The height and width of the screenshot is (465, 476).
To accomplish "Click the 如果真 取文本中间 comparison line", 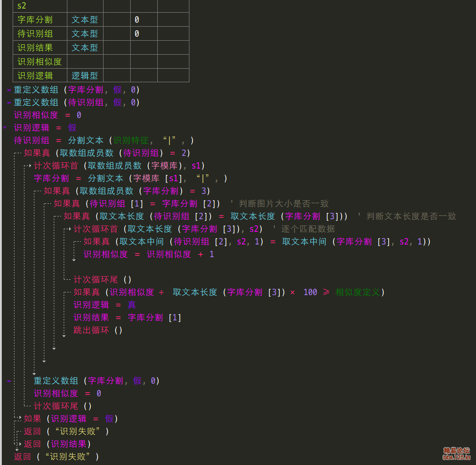I will coord(257,242).
